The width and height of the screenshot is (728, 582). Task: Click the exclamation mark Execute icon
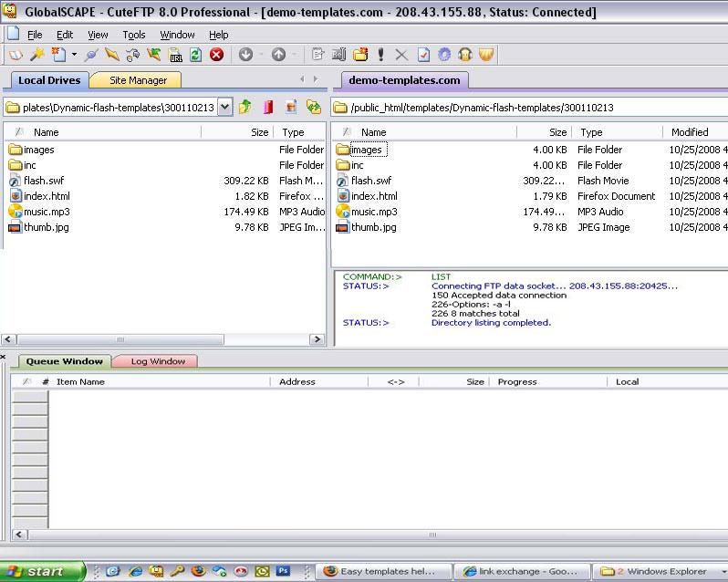[380, 55]
